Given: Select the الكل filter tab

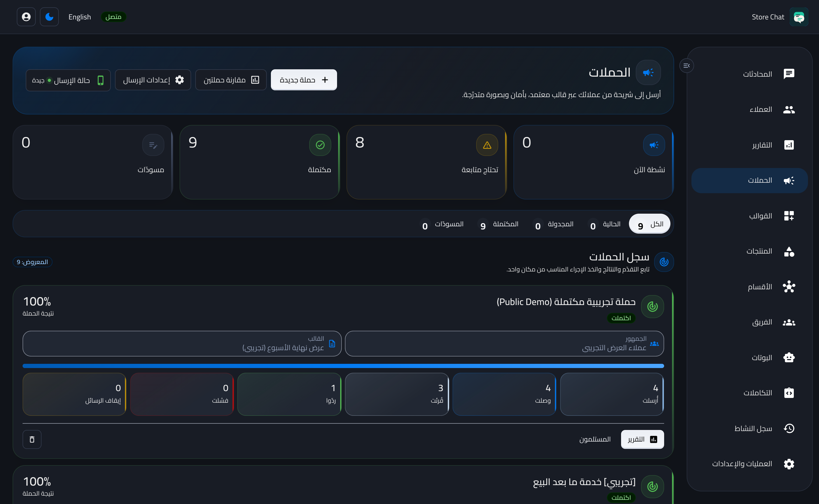Looking at the screenshot, I should tap(649, 224).
